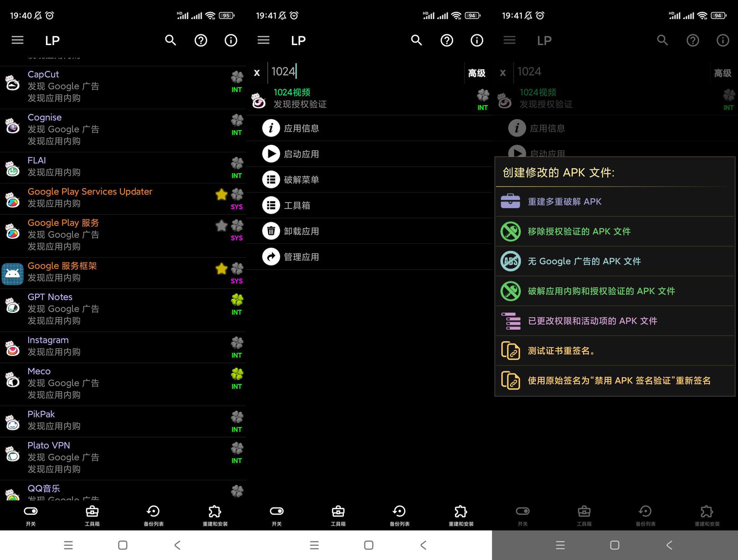Select 卸载应用 to uninstall
This screenshot has height=560, width=738.
[369, 231]
